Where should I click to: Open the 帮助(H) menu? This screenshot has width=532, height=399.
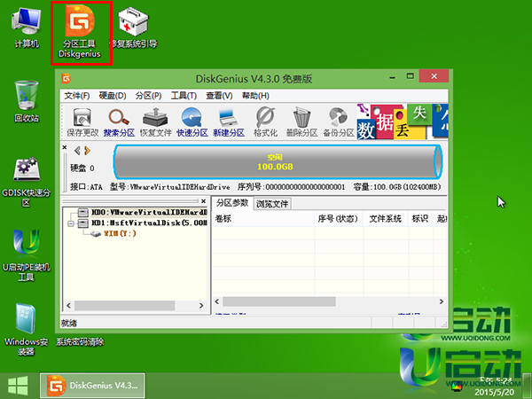point(255,96)
